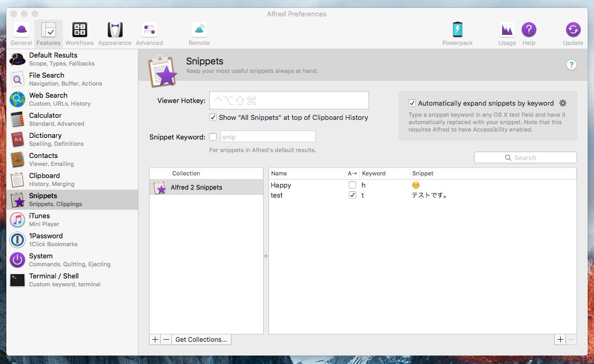Image resolution: width=594 pixels, height=364 pixels.
Task: Select the Alfred 2 Snippets collection
Action: 206,188
